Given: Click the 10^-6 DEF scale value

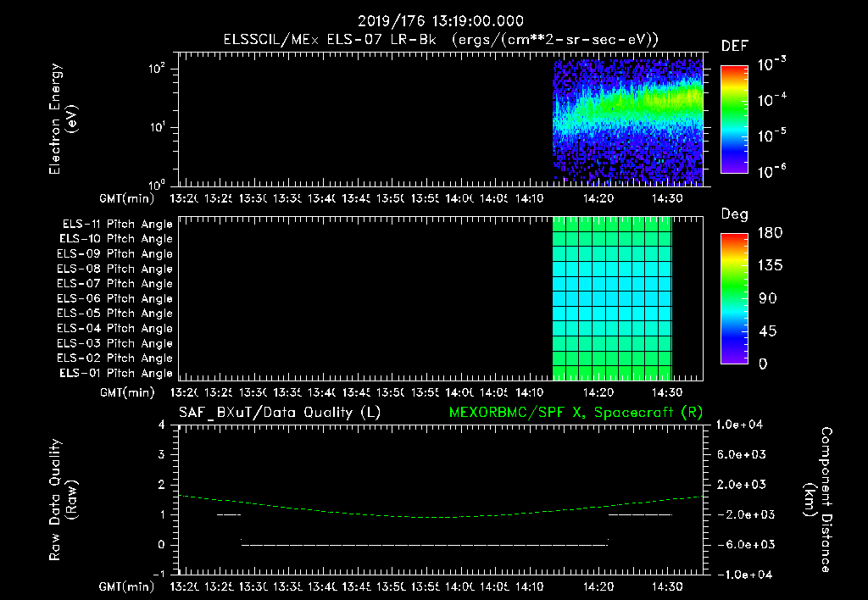Looking at the screenshot, I should click(x=771, y=171).
